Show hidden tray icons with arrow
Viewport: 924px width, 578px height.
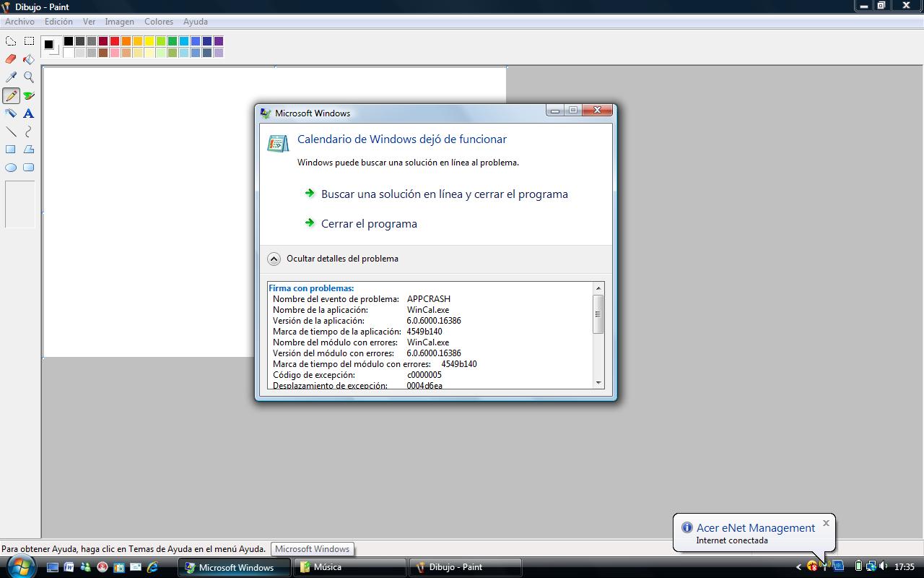click(798, 567)
